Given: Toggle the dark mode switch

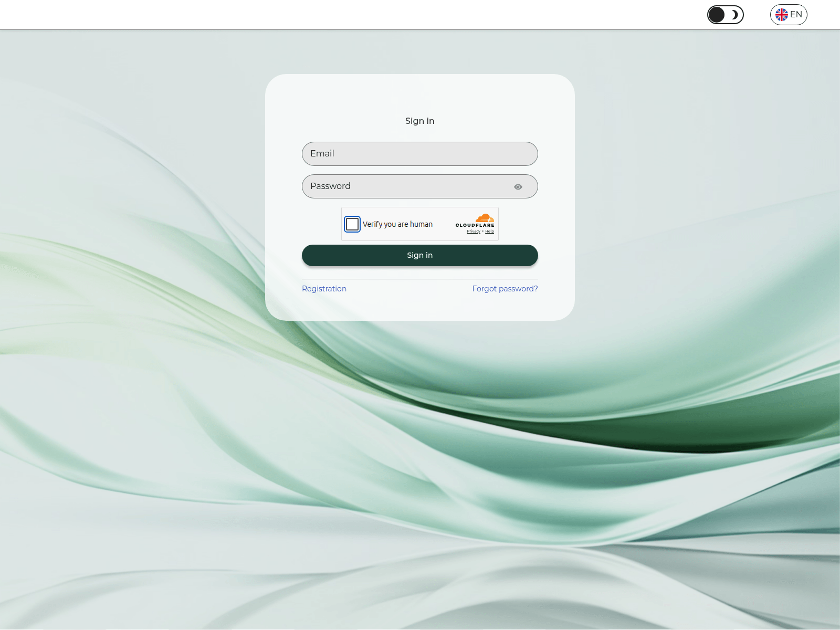Looking at the screenshot, I should pyautogui.click(x=725, y=15).
